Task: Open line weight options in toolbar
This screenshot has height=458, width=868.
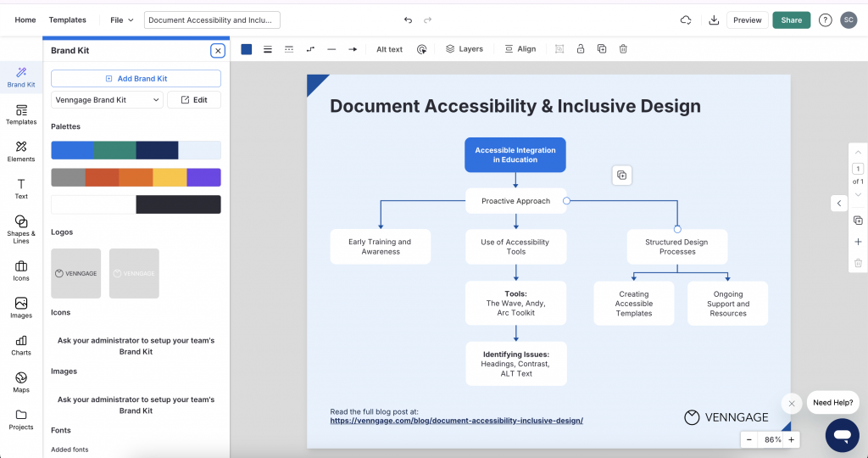Action: tap(268, 49)
